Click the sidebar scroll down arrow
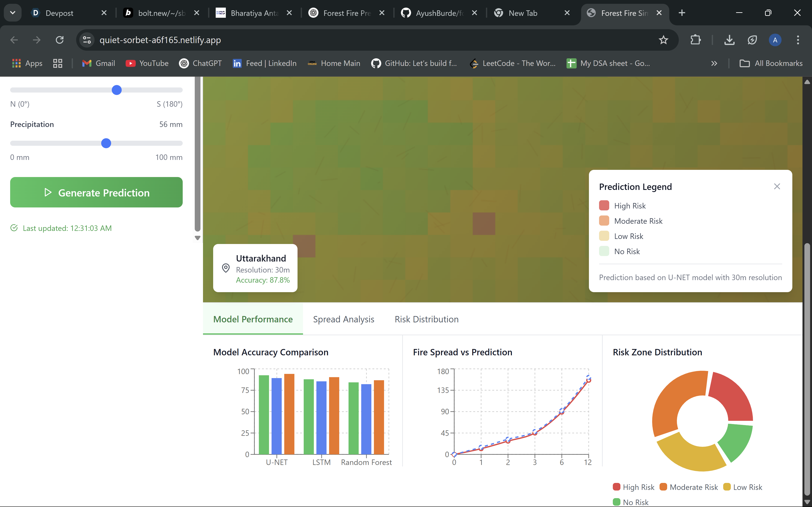812x507 pixels. pyautogui.click(x=198, y=238)
